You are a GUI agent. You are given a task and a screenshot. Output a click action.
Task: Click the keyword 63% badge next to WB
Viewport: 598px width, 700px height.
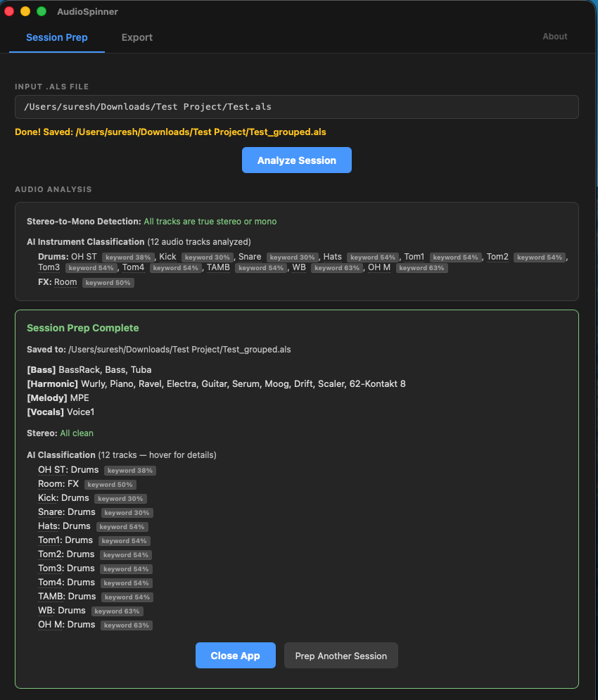(x=117, y=611)
